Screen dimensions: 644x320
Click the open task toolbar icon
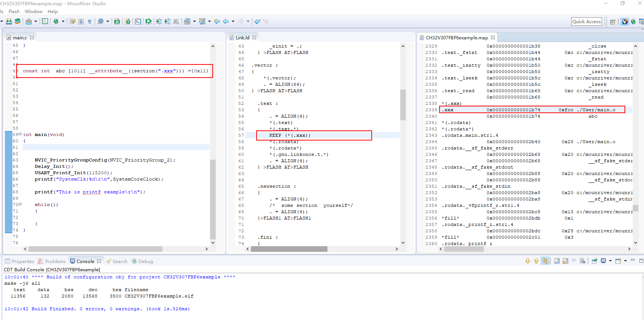[x=73, y=21]
